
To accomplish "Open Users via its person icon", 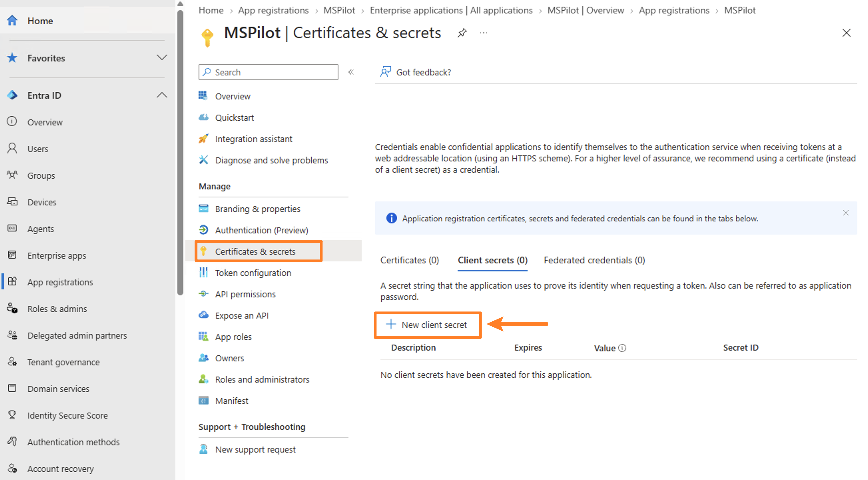I will pyautogui.click(x=12, y=148).
